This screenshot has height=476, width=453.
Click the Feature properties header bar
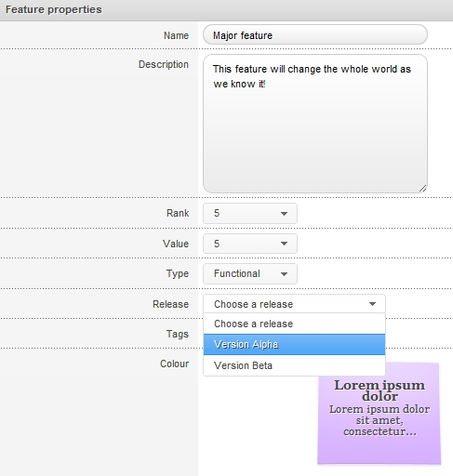point(226,10)
